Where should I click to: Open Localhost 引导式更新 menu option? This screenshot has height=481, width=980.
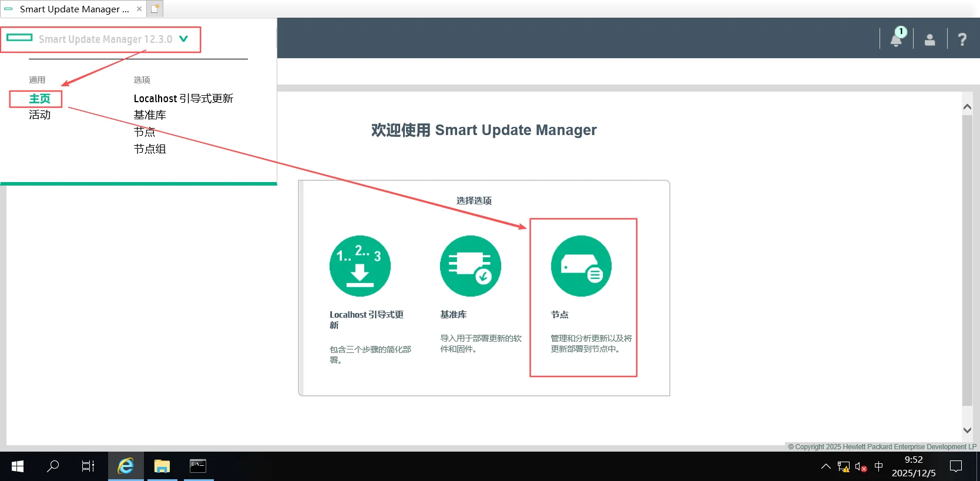[183, 98]
